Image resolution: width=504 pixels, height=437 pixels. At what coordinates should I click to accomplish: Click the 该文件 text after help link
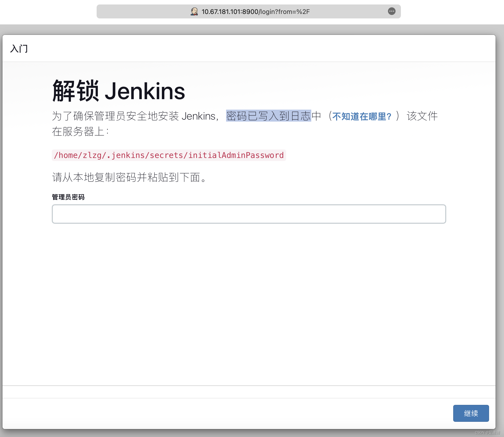[422, 116]
